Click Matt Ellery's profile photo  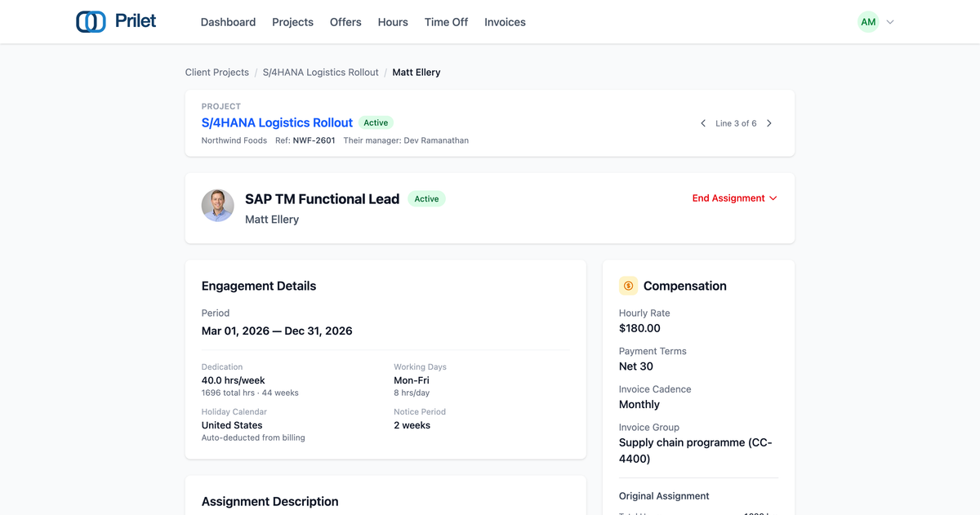(218, 206)
